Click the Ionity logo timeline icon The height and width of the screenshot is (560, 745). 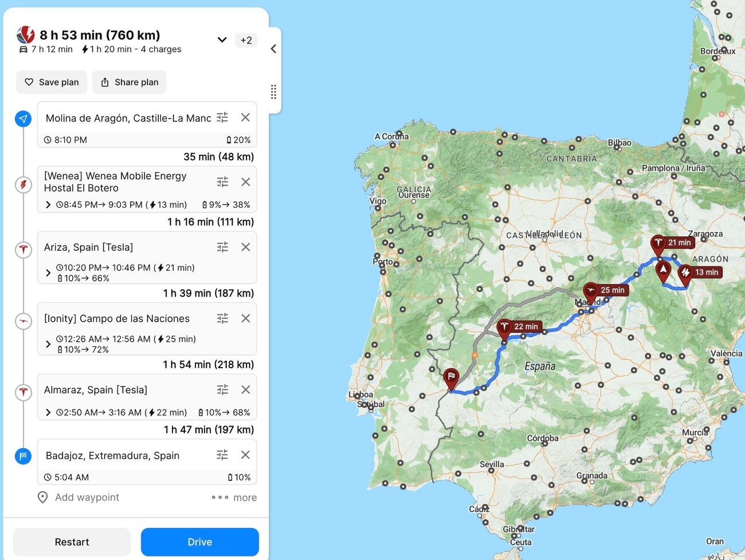(23, 321)
